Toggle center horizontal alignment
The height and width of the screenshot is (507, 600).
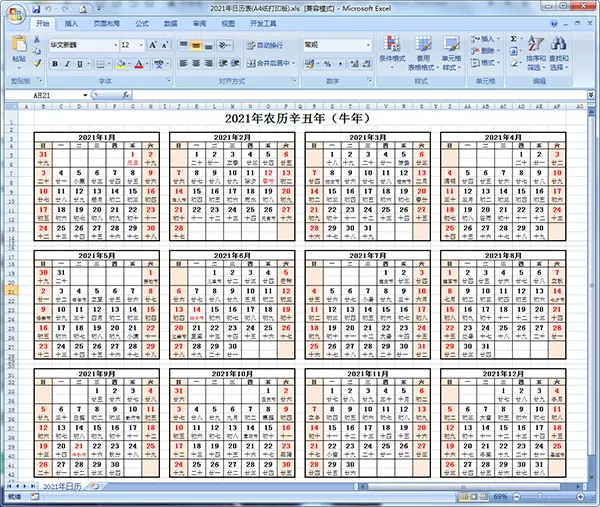point(196,63)
